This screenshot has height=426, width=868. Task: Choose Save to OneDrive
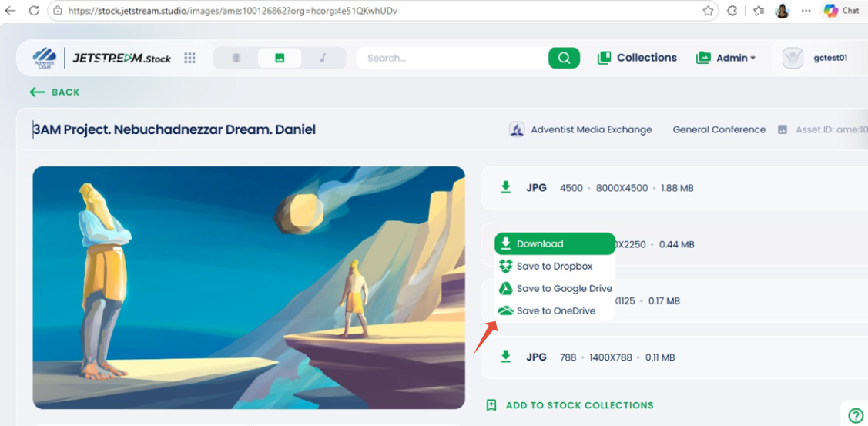coord(555,310)
